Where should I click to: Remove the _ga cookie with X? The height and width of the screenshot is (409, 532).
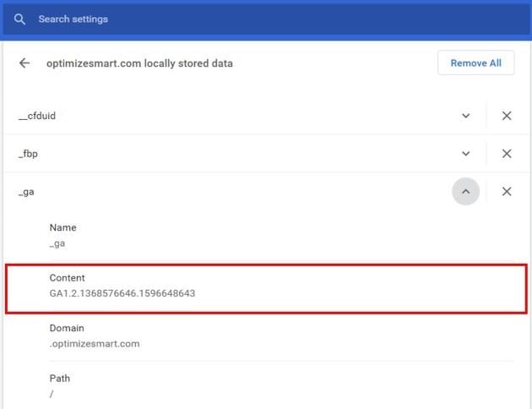(507, 192)
